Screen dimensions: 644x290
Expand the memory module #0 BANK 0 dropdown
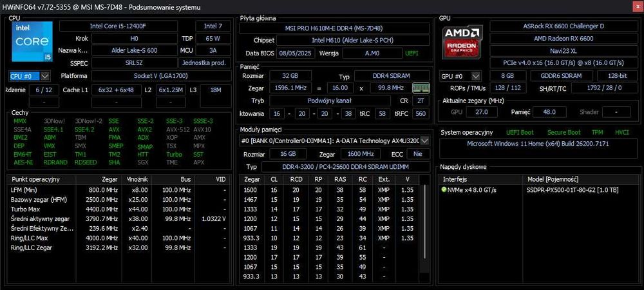pos(424,141)
